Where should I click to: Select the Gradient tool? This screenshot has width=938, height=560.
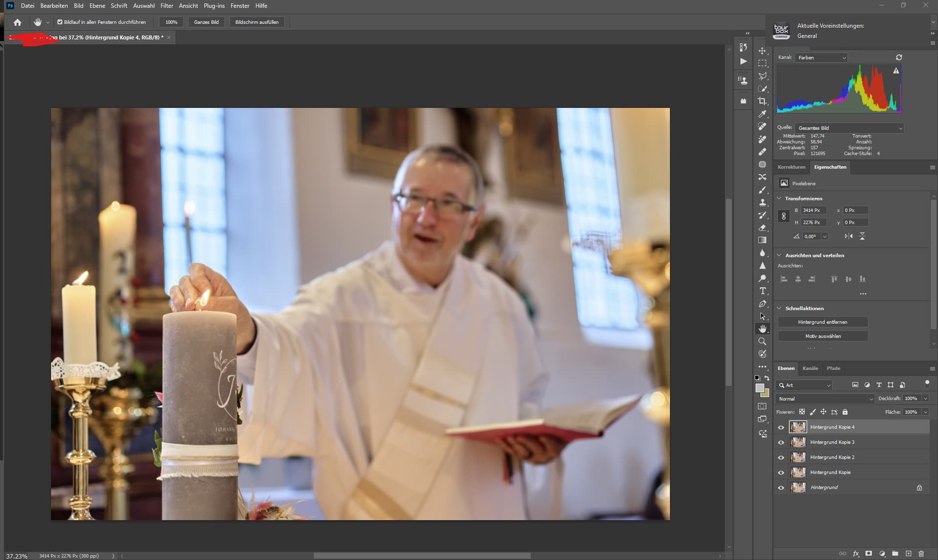click(762, 240)
